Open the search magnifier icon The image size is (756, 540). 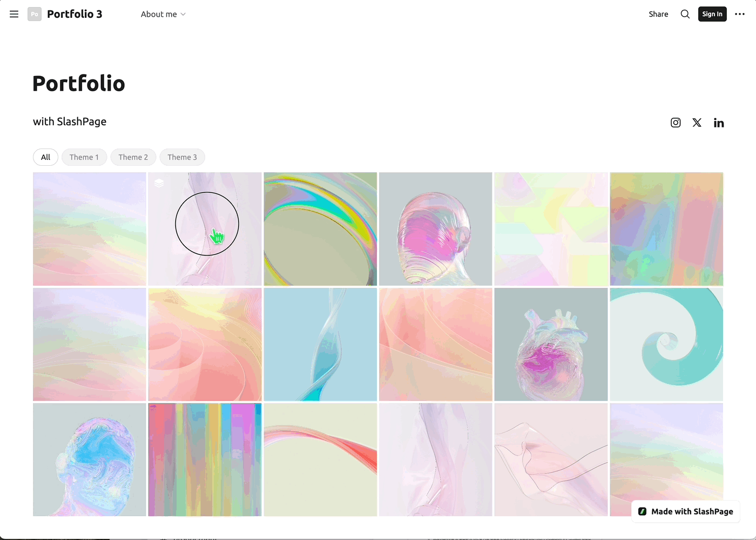click(685, 14)
